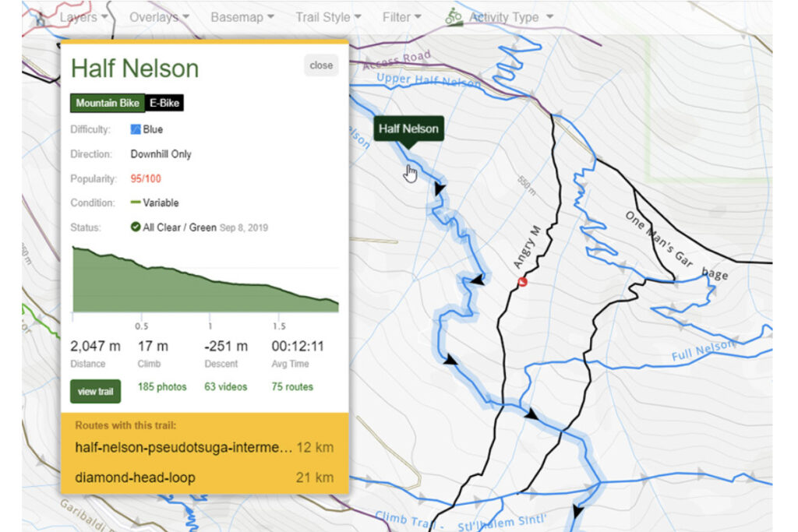Click the Half Nelson map tooltip label
Image resolution: width=798 pixels, height=532 pixels.
coord(408,129)
